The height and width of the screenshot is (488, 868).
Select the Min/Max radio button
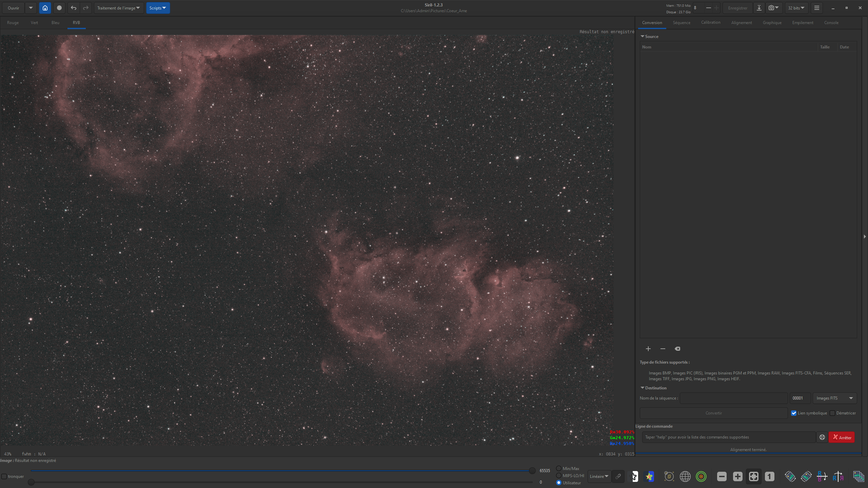(x=559, y=468)
